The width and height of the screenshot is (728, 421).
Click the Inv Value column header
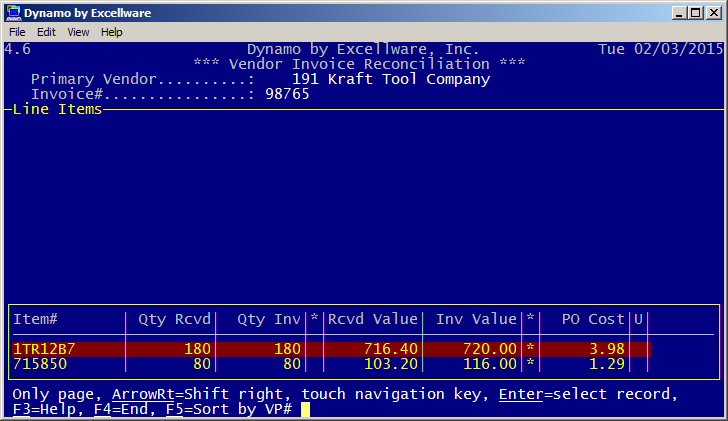click(x=476, y=319)
